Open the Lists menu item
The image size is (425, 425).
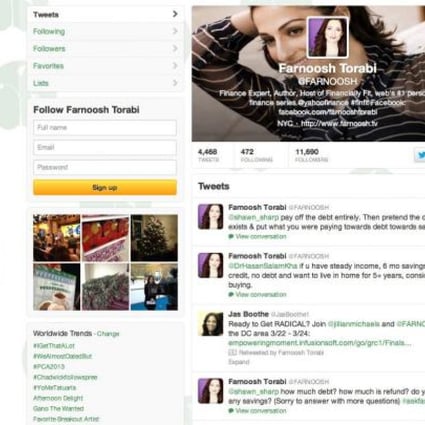pos(105,83)
